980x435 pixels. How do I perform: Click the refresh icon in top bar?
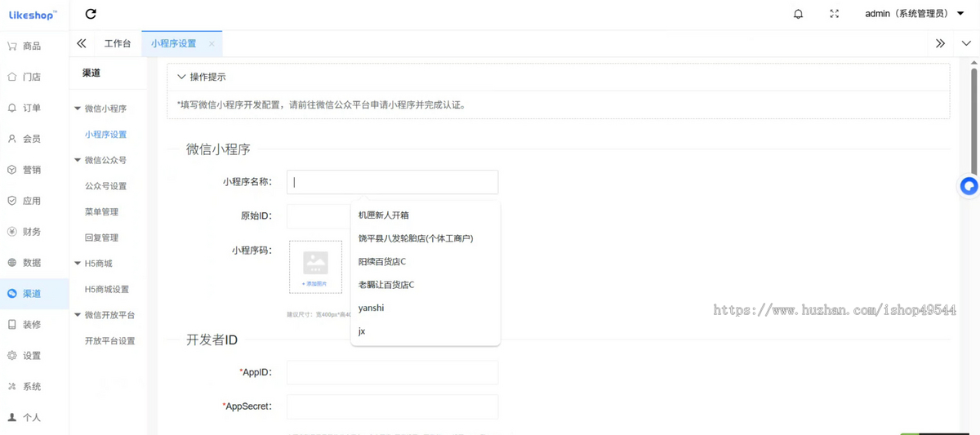click(91, 14)
